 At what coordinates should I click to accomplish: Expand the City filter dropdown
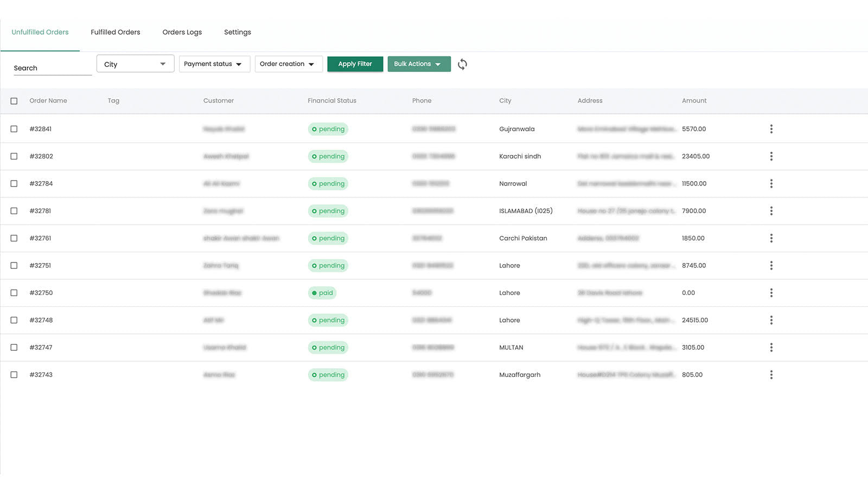point(135,64)
